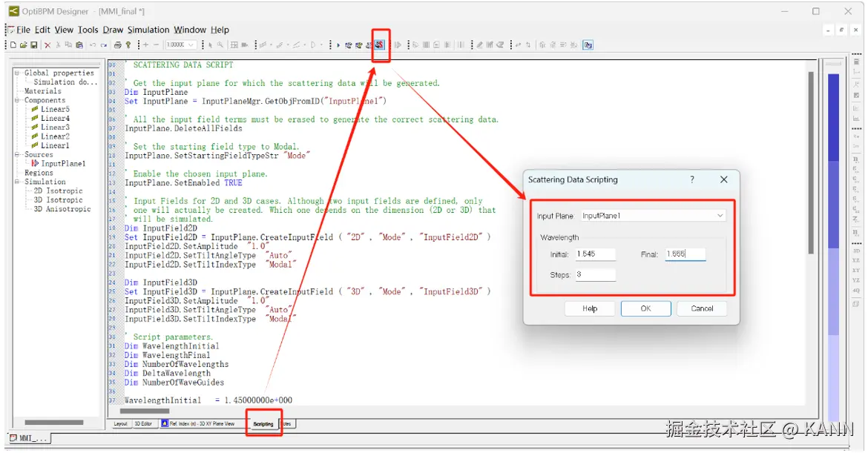Select 2D Isotropic in the tree
This screenshot has height=453, width=868.
[x=58, y=191]
